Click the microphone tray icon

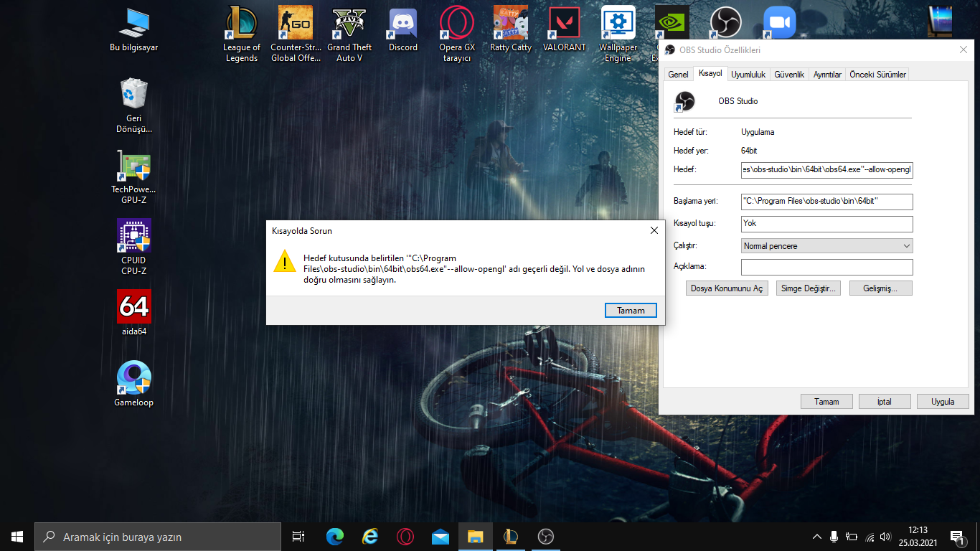(x=834, y=537)
